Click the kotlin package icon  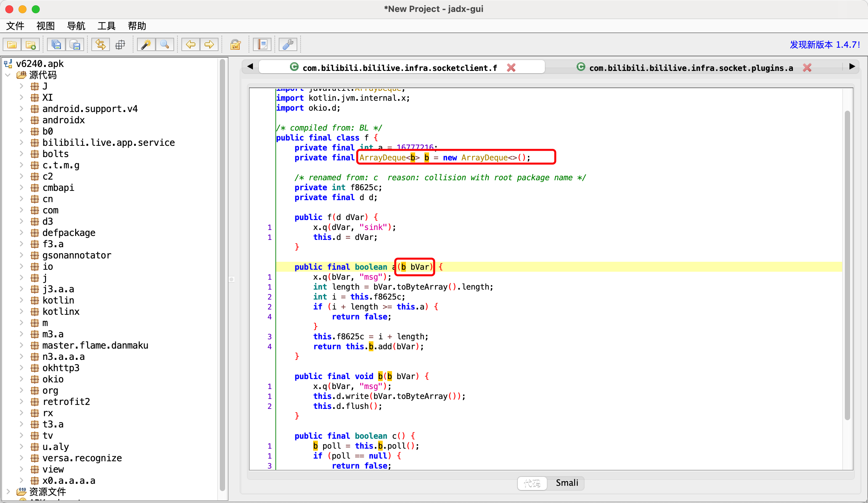coord(35,300)
